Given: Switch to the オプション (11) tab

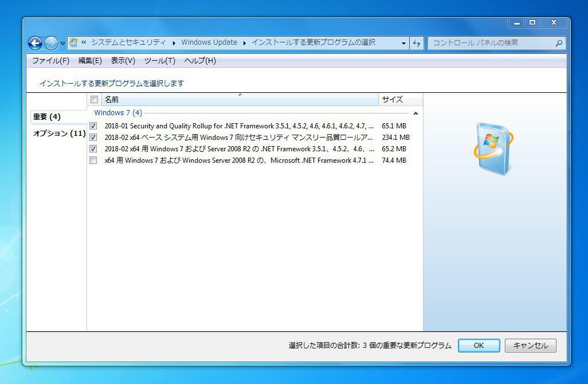Looking at the screenshot, I should tap(59, 134).
